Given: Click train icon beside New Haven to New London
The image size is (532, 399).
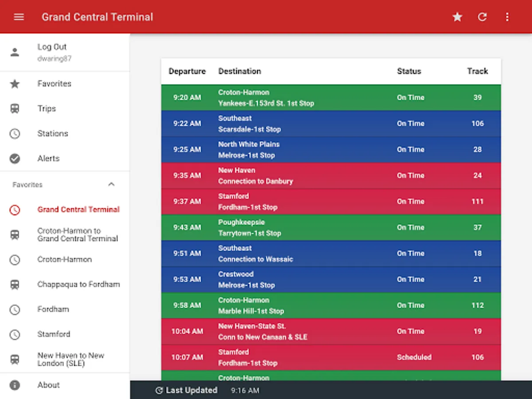Looking at the screenshot, I should (x=15, y=359).
